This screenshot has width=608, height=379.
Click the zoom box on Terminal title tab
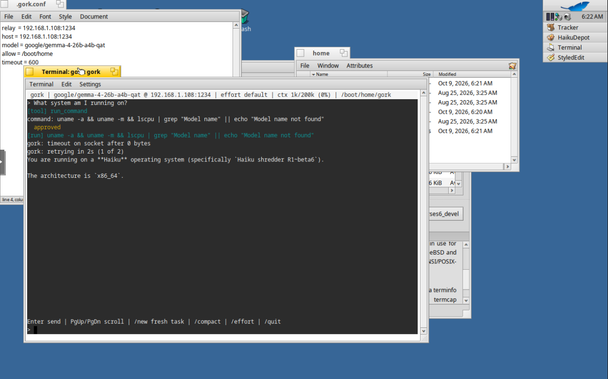pyautogui.click(x=114, y=71)
